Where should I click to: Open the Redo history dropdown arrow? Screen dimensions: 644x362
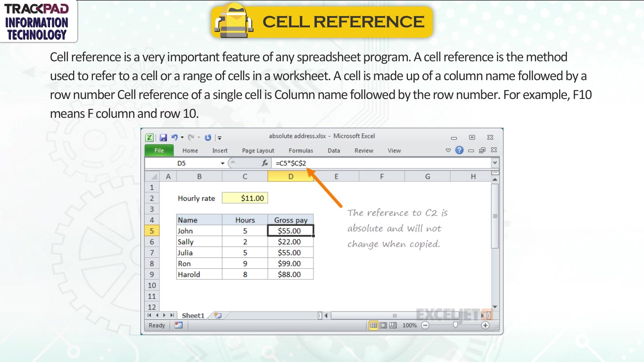point(198,138)
